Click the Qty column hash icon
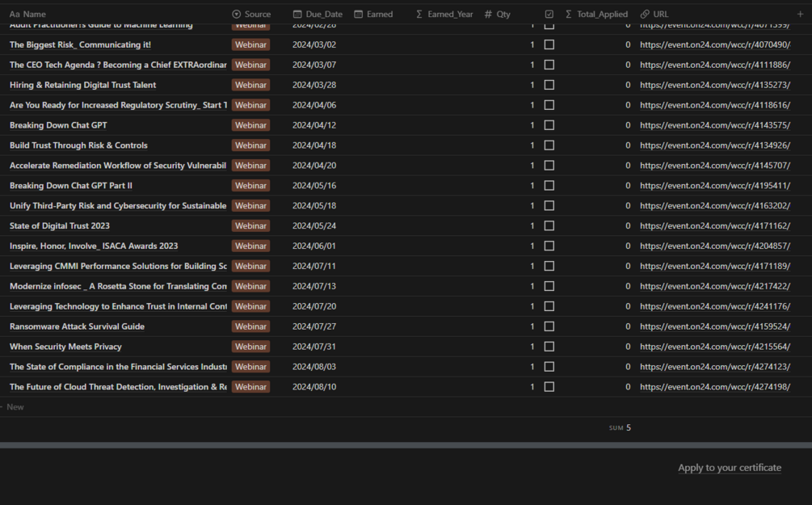812x505 pixels. [488, 14]
